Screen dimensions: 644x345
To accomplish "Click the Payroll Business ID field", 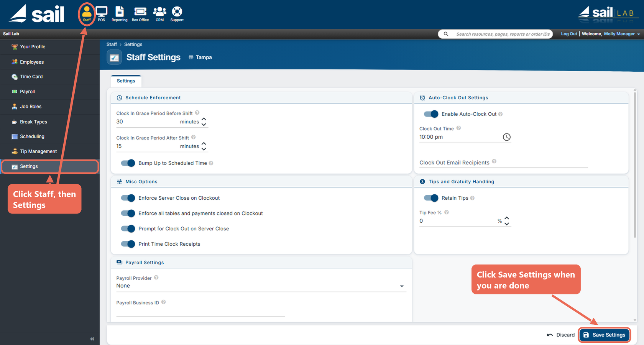I will pyautogui.click(x=200, y=311).
